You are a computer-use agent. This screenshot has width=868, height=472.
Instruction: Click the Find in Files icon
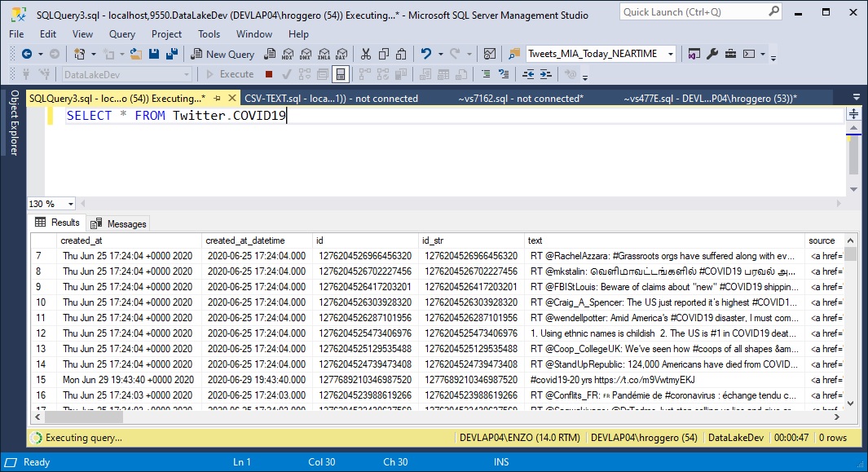514,54
